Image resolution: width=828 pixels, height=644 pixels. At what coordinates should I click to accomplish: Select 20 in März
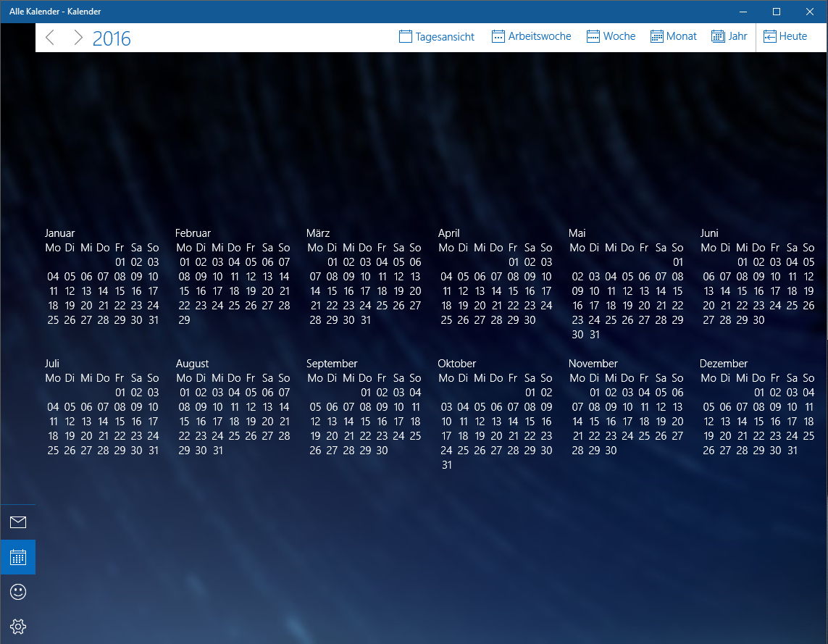pyautogui.click(x=415, y=291)
